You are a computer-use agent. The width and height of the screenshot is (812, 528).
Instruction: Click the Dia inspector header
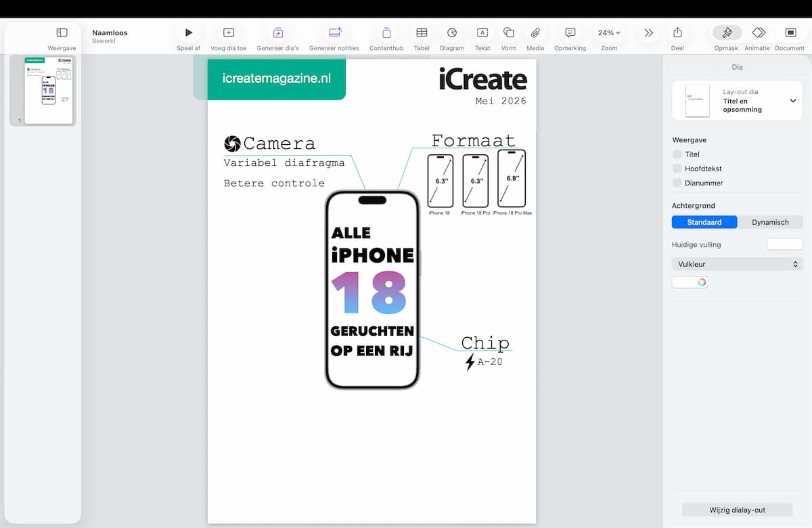coord(737,67)
